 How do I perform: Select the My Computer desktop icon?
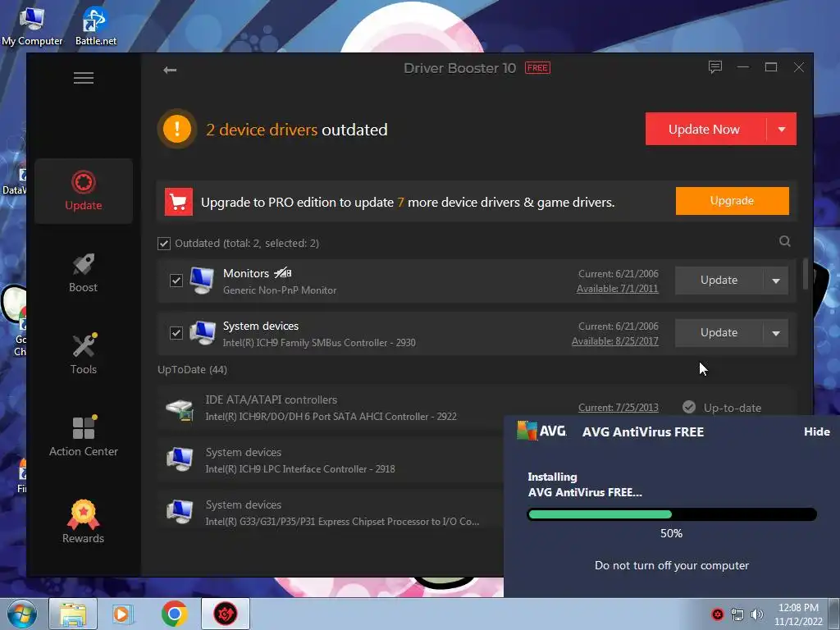(32, 27)
